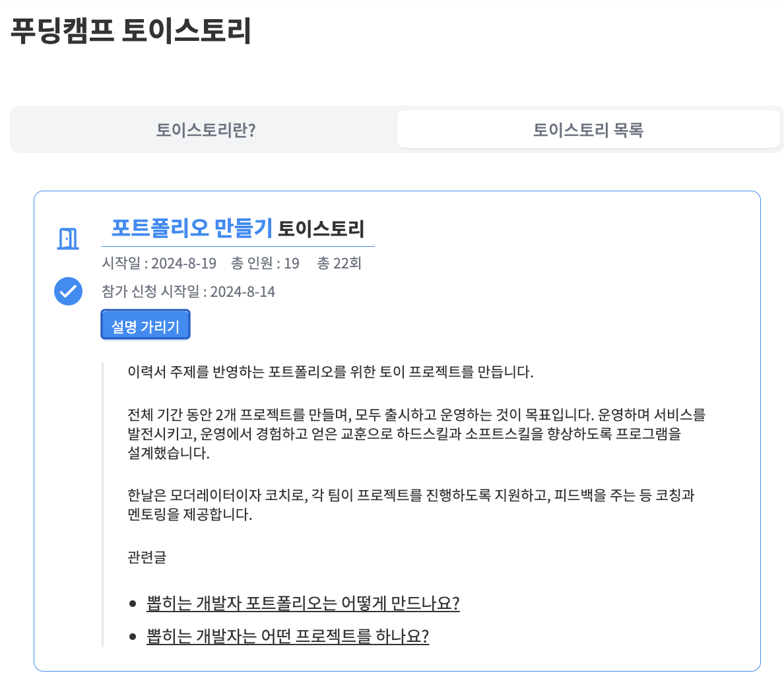The image size is (784, 694).
Task: Click the 설명 가리기 button
Action: tap(145, 325)
